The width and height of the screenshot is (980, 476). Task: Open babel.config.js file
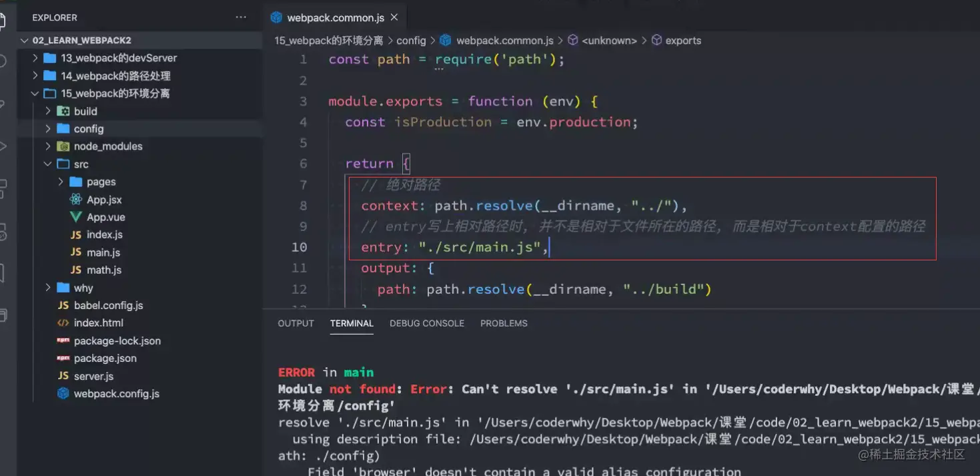click(109, 305)
